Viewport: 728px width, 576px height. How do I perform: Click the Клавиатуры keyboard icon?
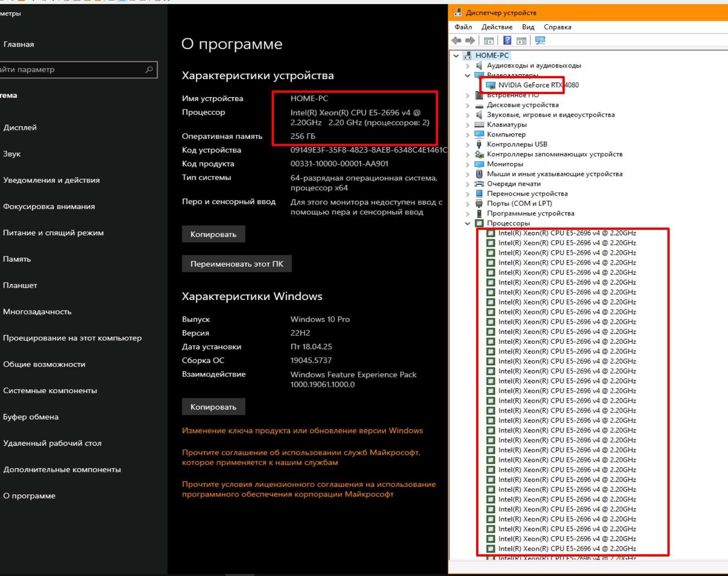[x=479, y=124]
